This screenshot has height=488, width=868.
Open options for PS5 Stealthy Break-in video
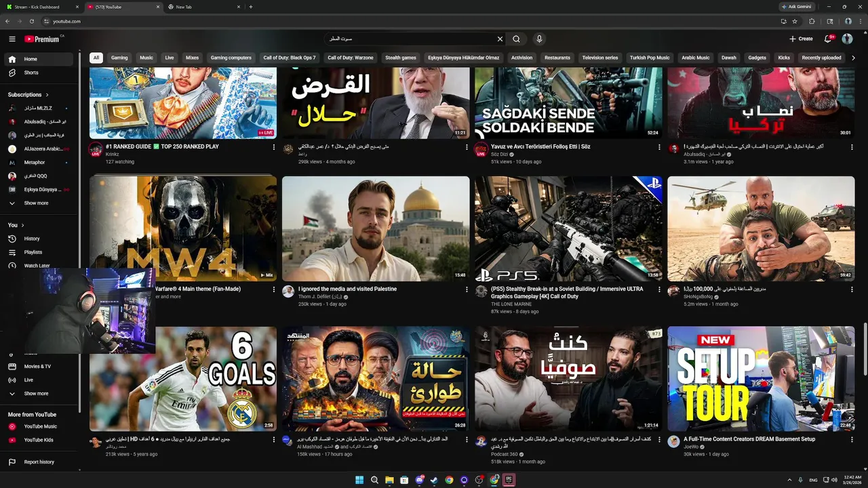point(659,289)
